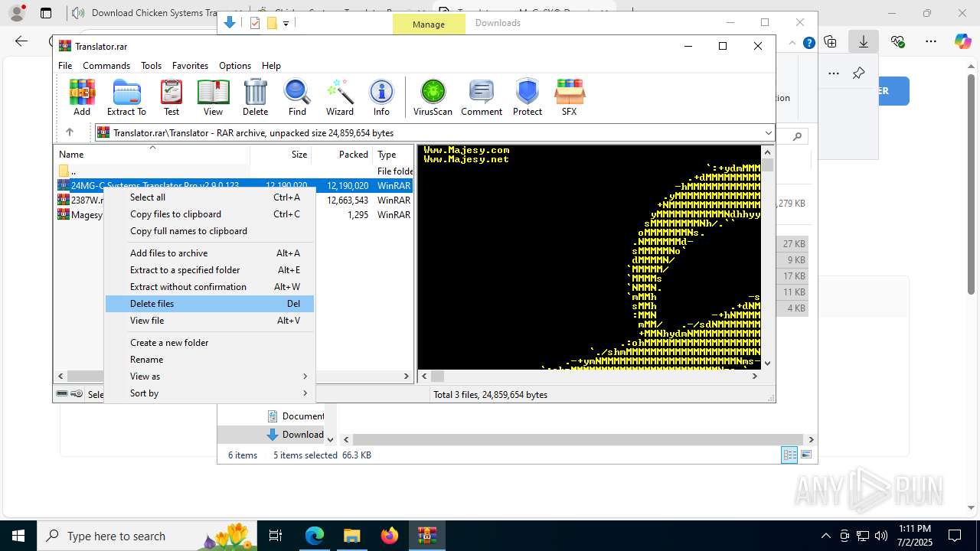Click the file list horizontal scrollbar

(234, 376)
